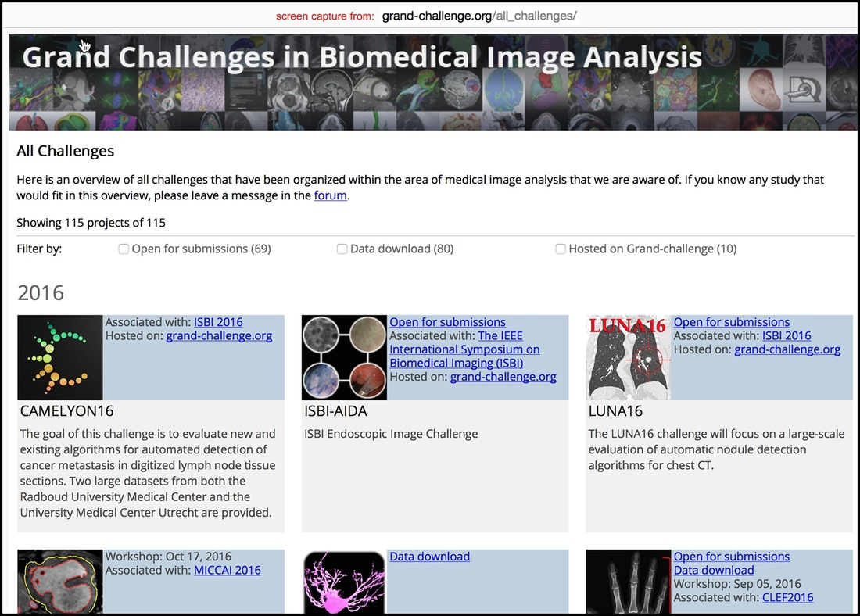Open the ISBI 2016 link under CAMELYON16
860x616 pixels.
pyautogui.click(x=218, y=322)
